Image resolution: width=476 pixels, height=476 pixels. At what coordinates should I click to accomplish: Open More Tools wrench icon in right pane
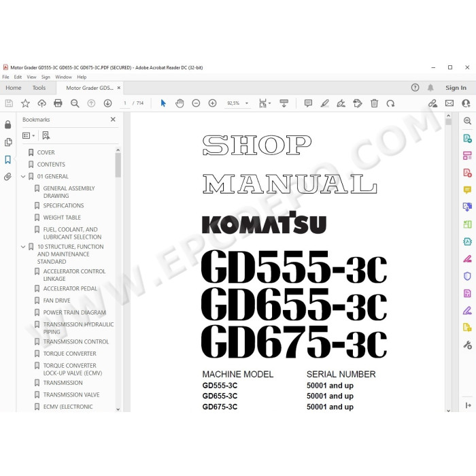[467, 345]
